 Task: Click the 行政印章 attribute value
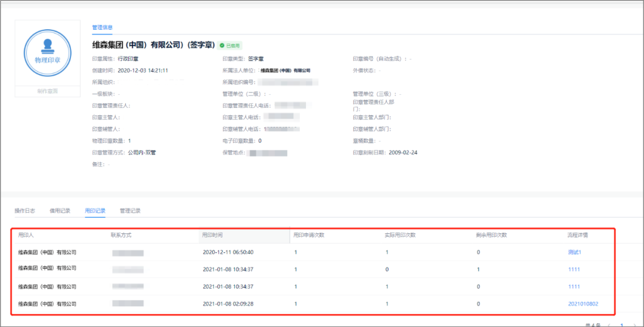click(128, 58)
